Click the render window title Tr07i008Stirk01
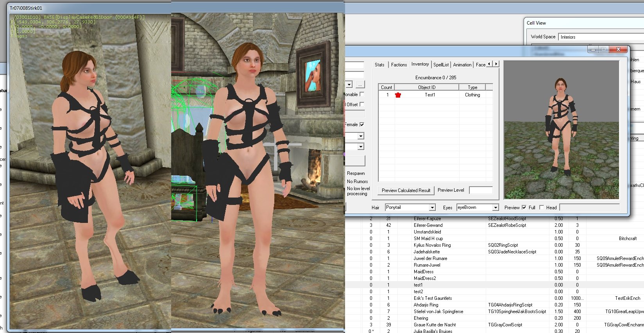 tap(26, 8)
